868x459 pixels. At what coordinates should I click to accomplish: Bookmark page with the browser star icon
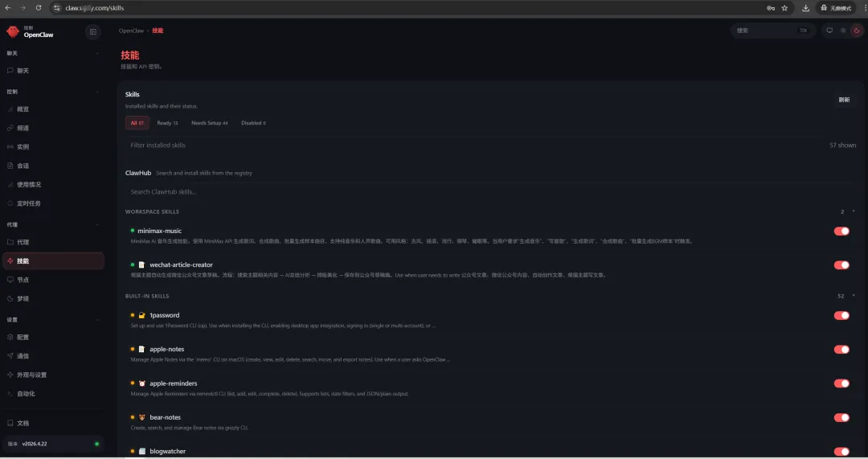coord(784,8)
